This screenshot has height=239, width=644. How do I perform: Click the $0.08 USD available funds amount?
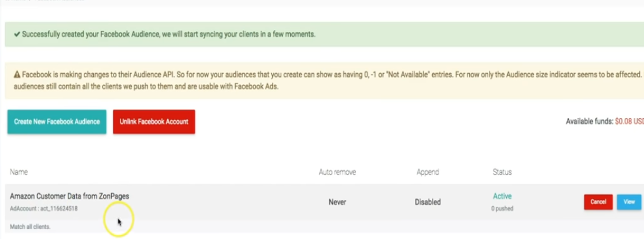(x=629, y=122)
